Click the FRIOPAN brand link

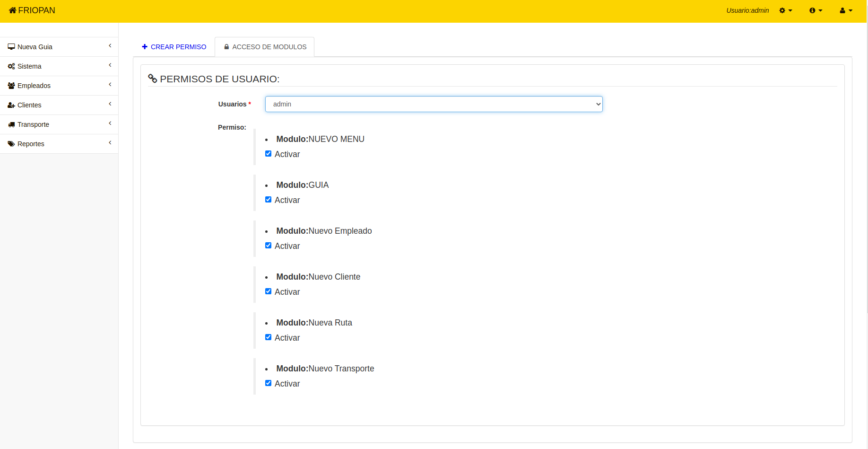tap(32, 10)
